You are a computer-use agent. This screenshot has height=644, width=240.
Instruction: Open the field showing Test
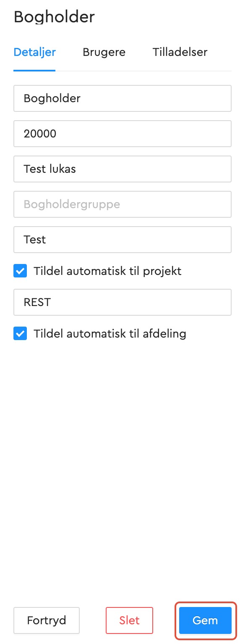pyautogui.click(x=123, y=240)
